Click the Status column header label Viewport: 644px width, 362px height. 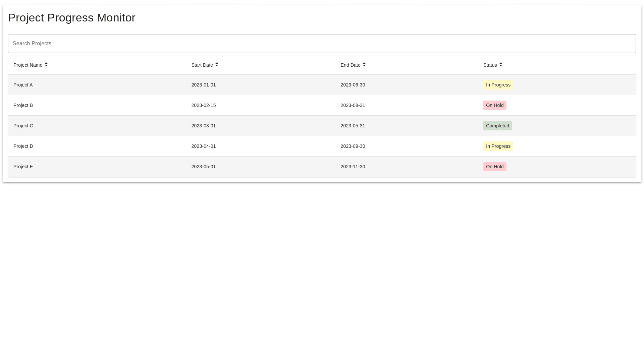click(490, 65)
